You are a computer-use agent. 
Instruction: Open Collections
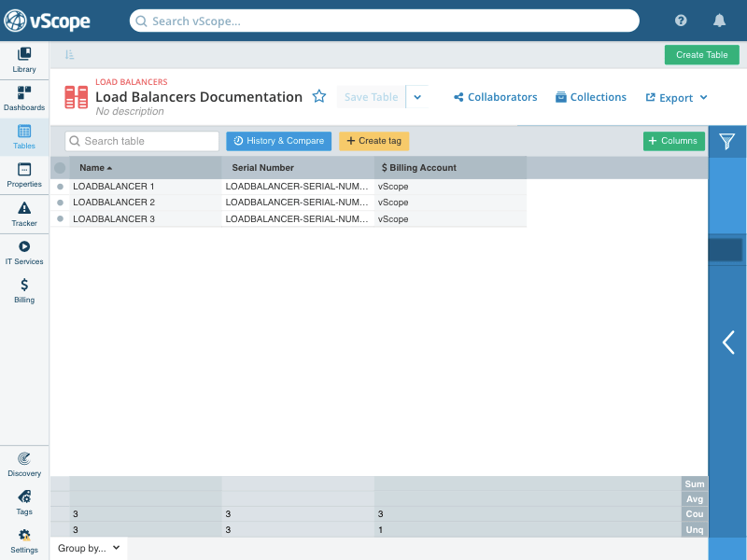(x=591, y=97)
